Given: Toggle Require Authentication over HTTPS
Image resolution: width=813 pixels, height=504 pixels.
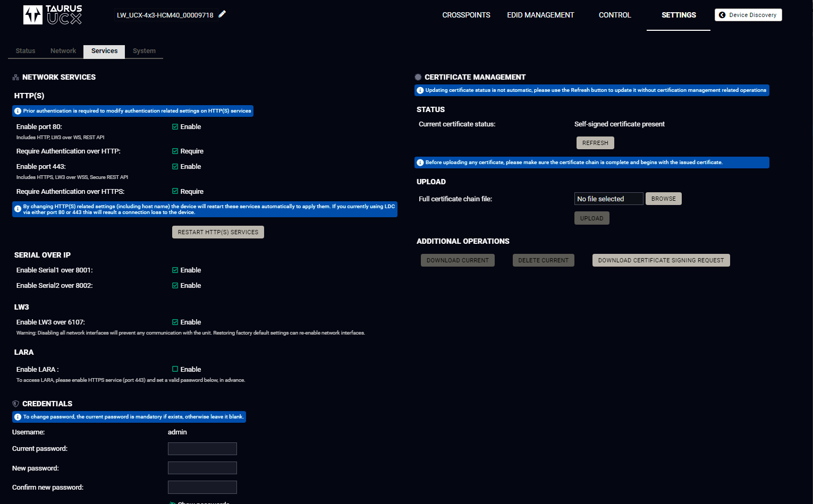Looking at the screenshot, I should pyautogui.click(x=175, y=191).
